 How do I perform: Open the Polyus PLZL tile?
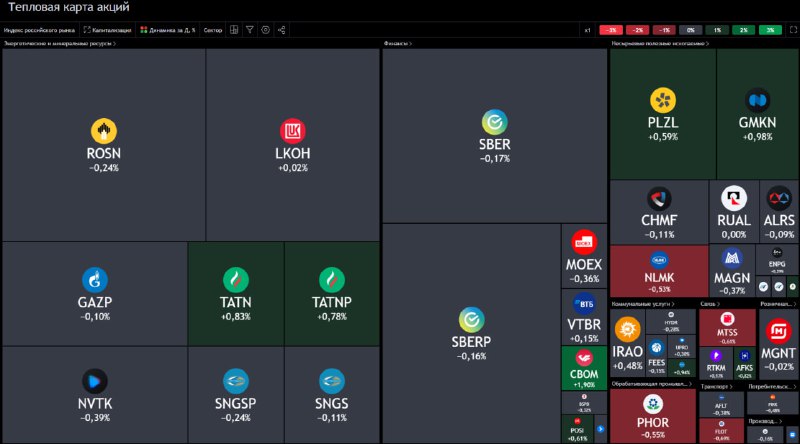tap(663, 114)
